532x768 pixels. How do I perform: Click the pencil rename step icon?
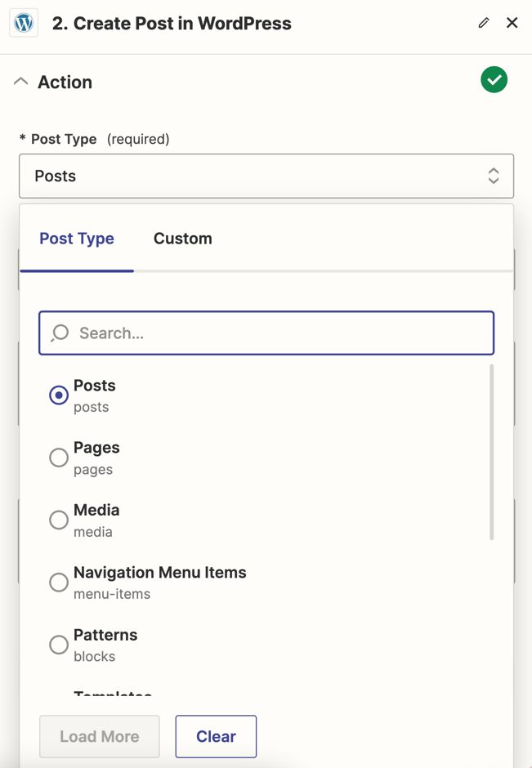pyautogui.click(x=484, y=23)
